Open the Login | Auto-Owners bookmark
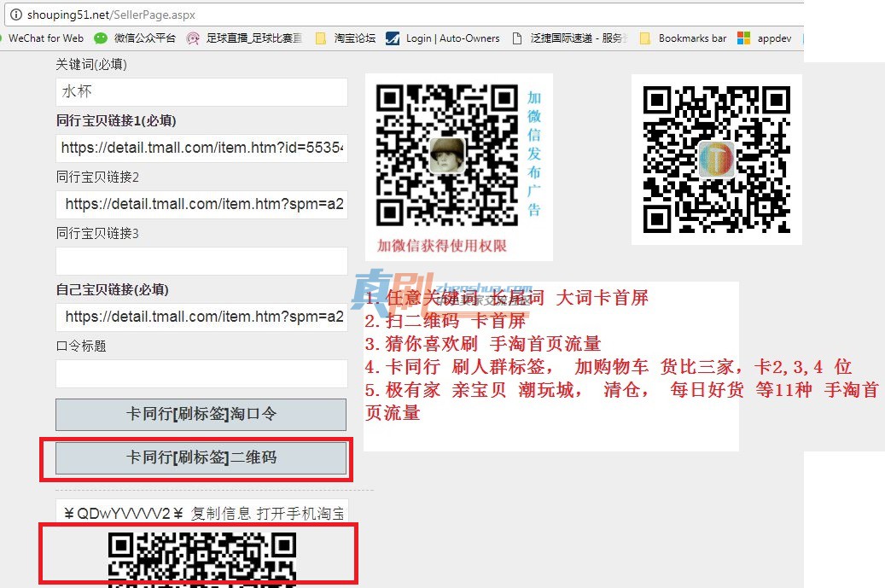Screen dimensions: 885x588 coord(452,38)
